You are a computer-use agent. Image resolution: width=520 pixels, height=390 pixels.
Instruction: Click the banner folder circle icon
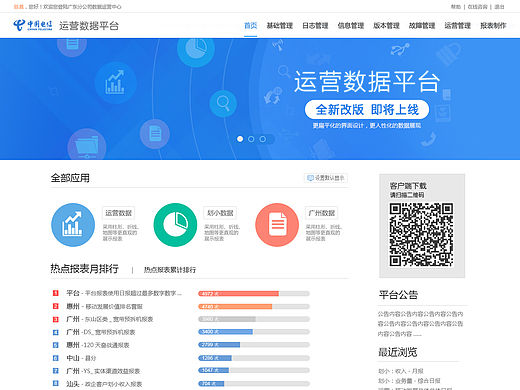pyautogui.click(x=87, y=144)
